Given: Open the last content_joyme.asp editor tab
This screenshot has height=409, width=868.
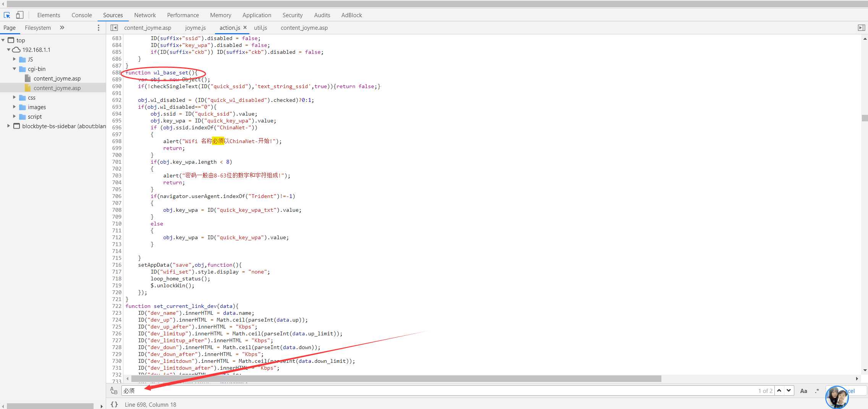Looking at the screenshot, I should [304, 28].
